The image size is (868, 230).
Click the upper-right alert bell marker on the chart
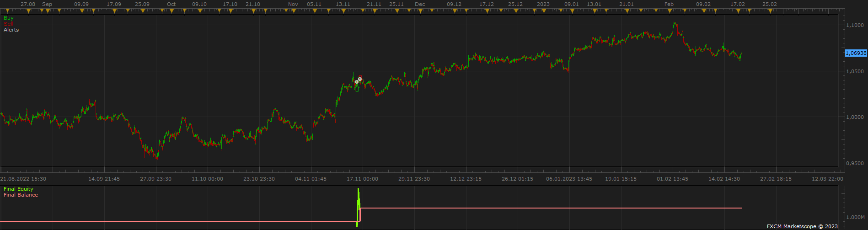pos(360,79)
